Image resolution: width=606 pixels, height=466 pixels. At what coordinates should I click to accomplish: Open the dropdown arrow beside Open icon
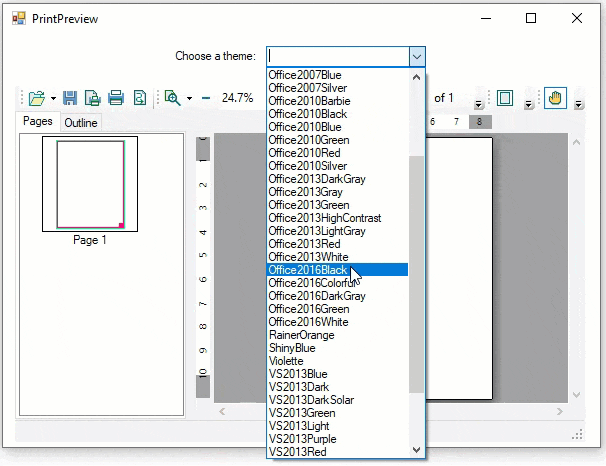pyautogui.click(x=53, y=98)
